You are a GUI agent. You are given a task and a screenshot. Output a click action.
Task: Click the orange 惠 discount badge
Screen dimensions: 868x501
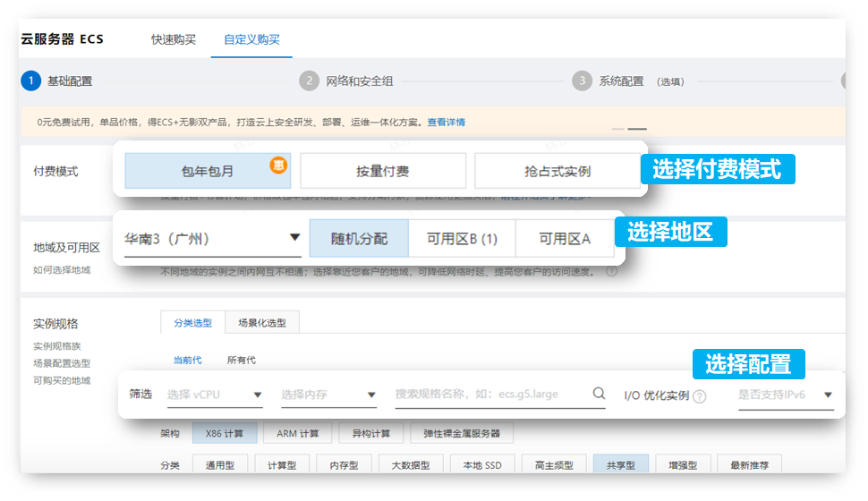click(278, 165)
